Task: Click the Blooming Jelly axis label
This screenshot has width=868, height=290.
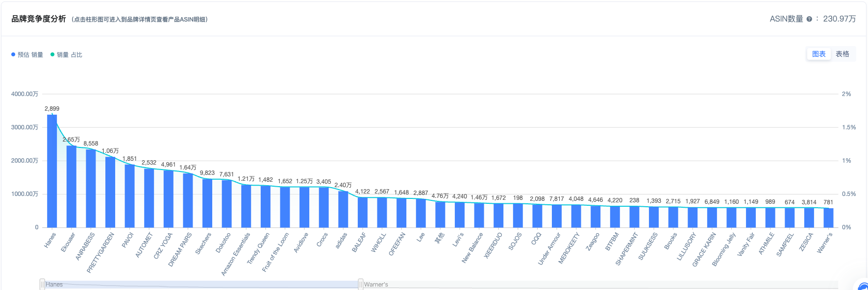Action: (x=724, y=249)
